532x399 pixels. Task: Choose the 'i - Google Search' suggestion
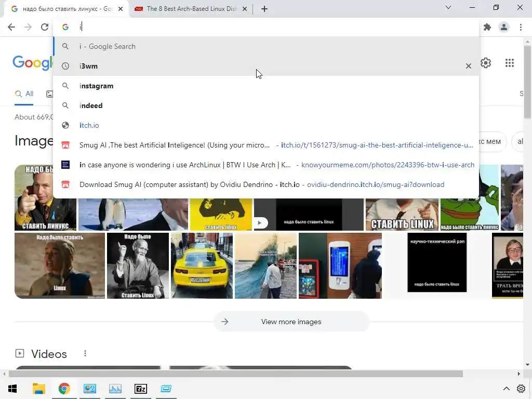point(266,46)
